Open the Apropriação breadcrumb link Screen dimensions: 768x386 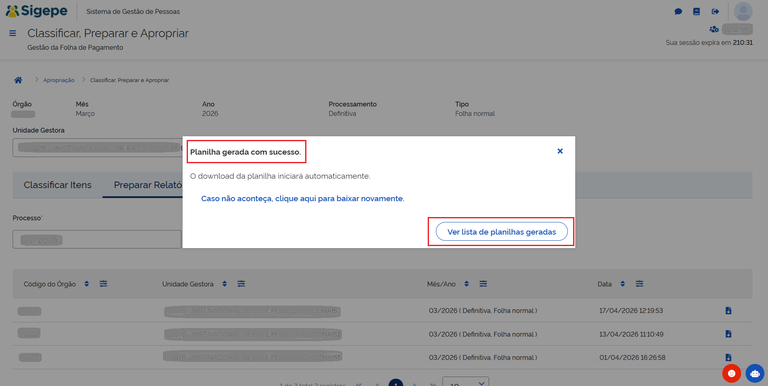tap(59, 80)
